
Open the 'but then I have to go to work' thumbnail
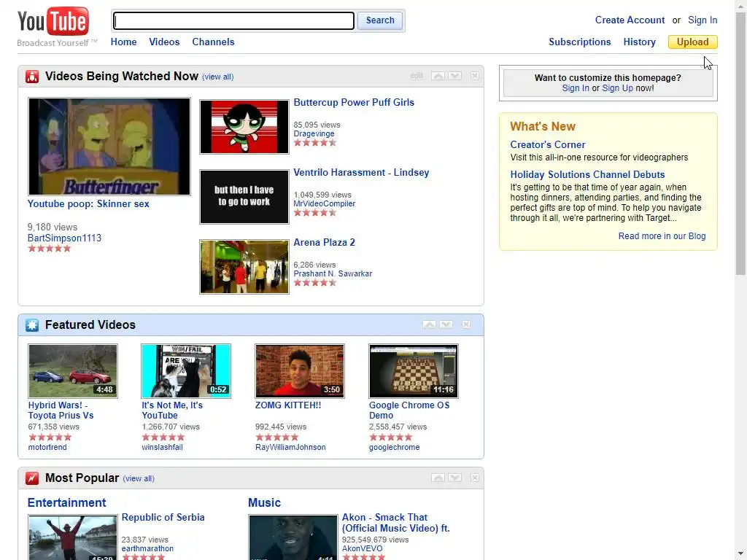click(244, 197)
